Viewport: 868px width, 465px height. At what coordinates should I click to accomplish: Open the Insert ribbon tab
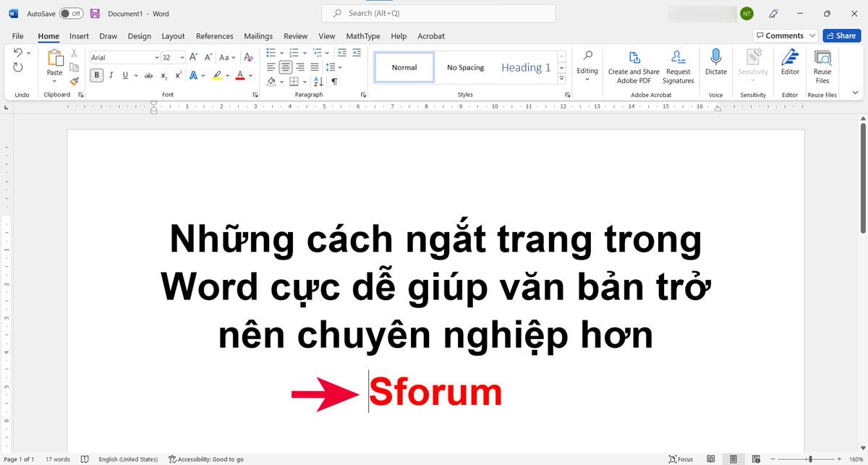click(79, 36)
